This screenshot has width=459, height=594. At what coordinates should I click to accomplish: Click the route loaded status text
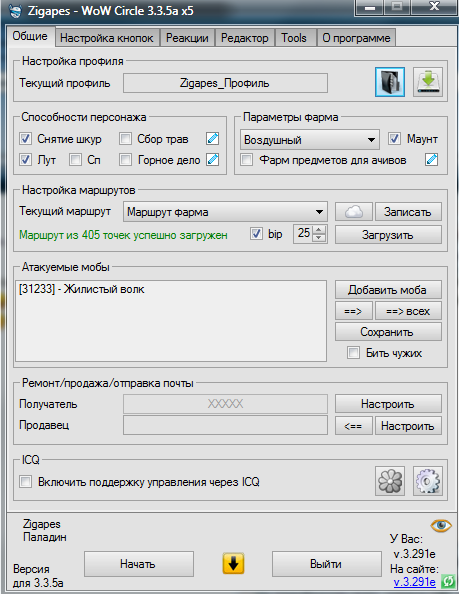pyautogui.click(x=123, y=235)
